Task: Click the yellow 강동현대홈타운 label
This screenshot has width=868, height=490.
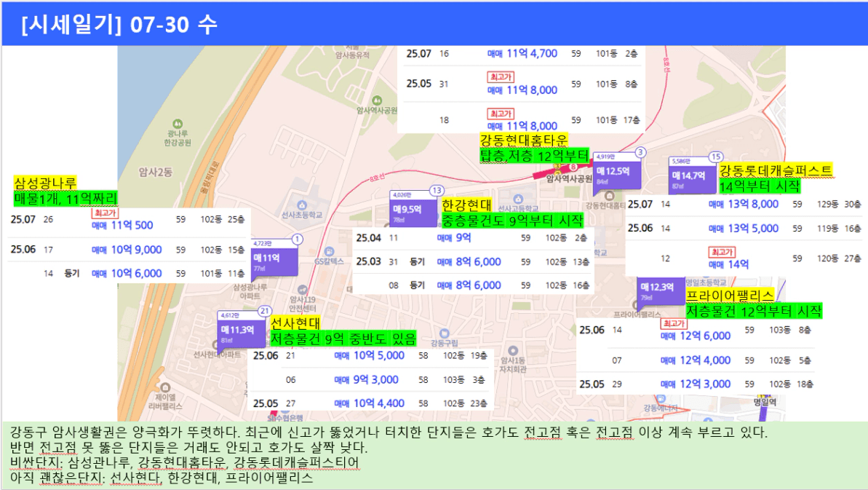Action: point(524,140)
